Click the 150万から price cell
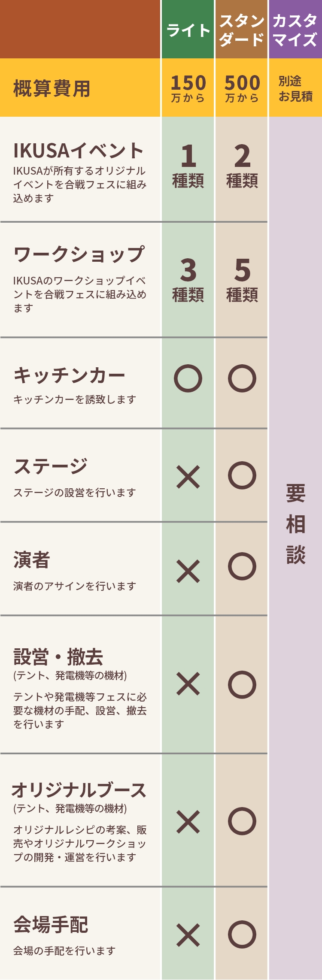This screenshot has width=322, height=980. point(188,88)
